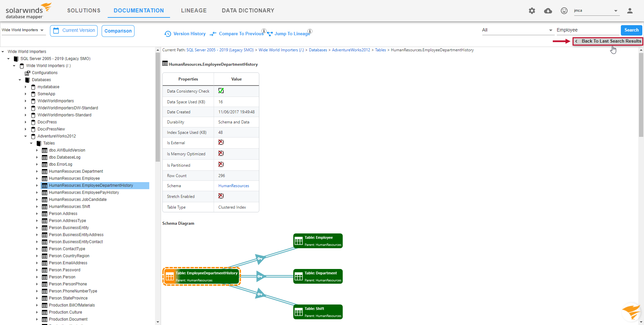Click the Shift table icon in schema diagram
The image size is (644, 325).
tap(299, 312)
